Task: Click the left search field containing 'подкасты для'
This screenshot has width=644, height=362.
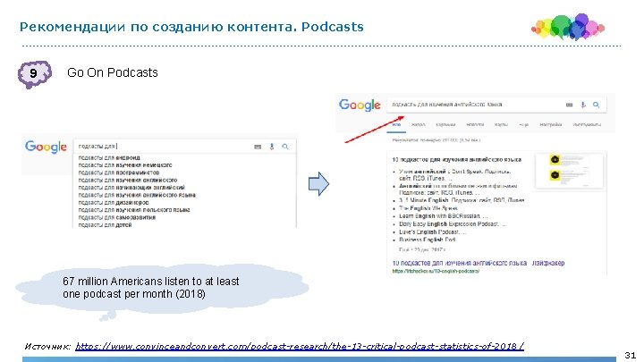Action: [x=184, y=147]
